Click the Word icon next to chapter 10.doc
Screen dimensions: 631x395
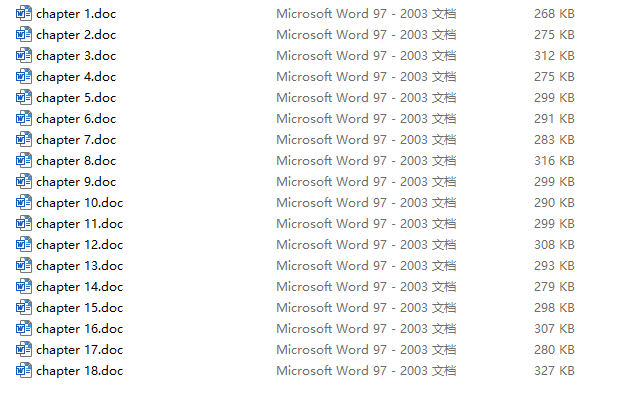[24, 202]
